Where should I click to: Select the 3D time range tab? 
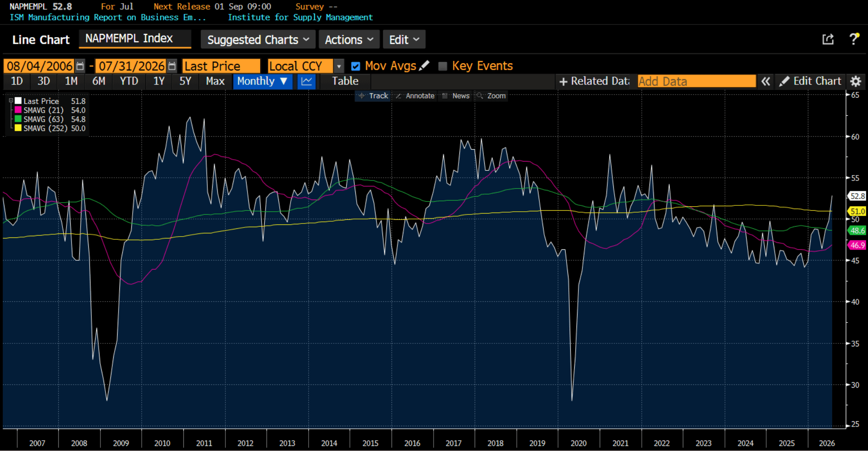[x=43, y=81]
